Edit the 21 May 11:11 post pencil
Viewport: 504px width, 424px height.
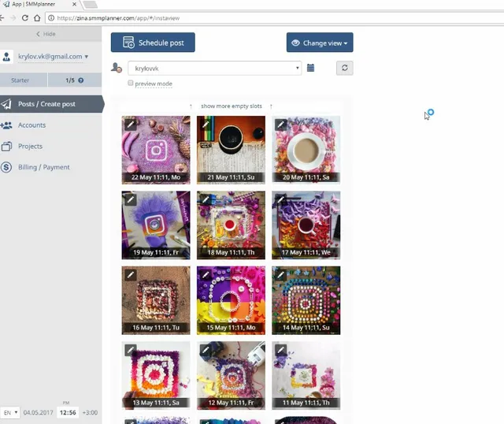point(206,125)
